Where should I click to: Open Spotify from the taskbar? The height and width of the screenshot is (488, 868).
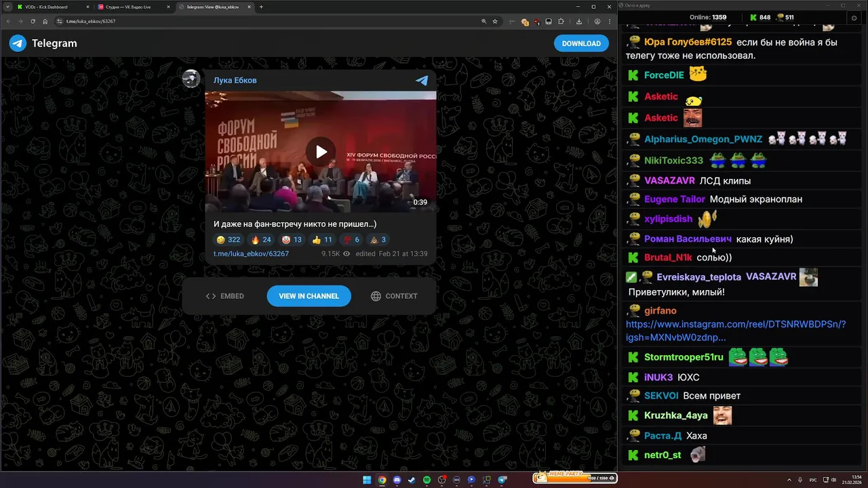point(427,480)
